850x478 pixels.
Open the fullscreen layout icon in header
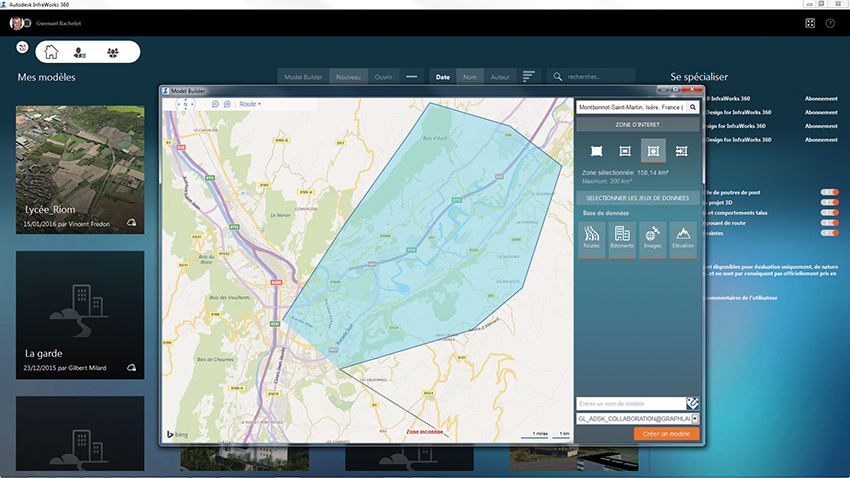pos(810,23)
